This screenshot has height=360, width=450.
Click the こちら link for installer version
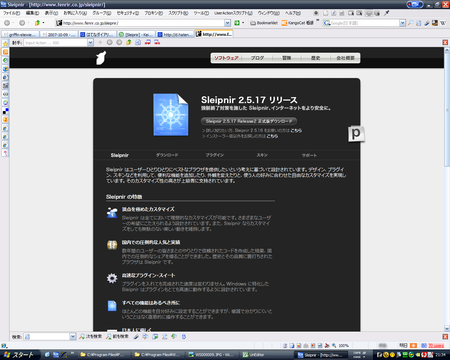point(272,136)
